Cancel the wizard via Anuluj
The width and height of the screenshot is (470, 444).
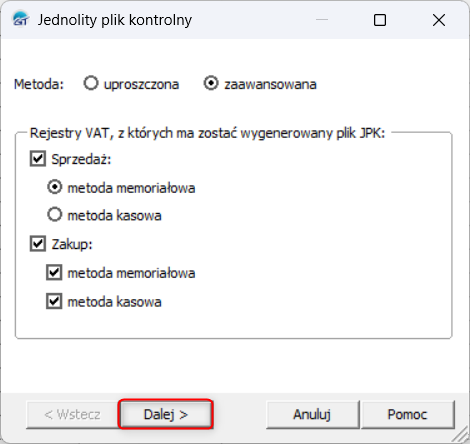[312, 414]
